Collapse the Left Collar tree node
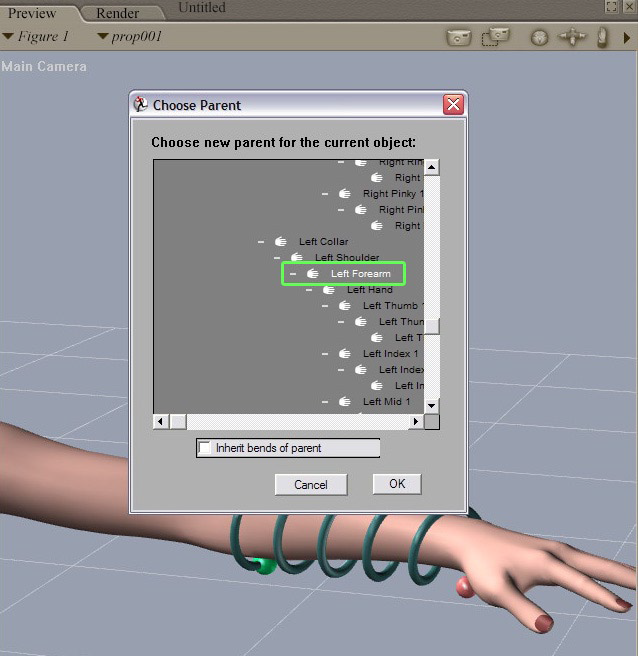Viewport: 638px width, 656px height. click(261, 242)
